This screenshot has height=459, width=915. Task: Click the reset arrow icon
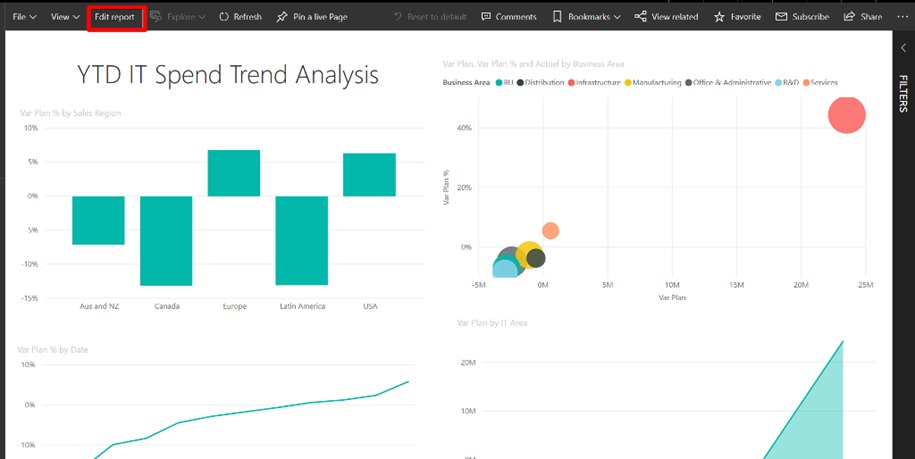[x=398, y=17]
